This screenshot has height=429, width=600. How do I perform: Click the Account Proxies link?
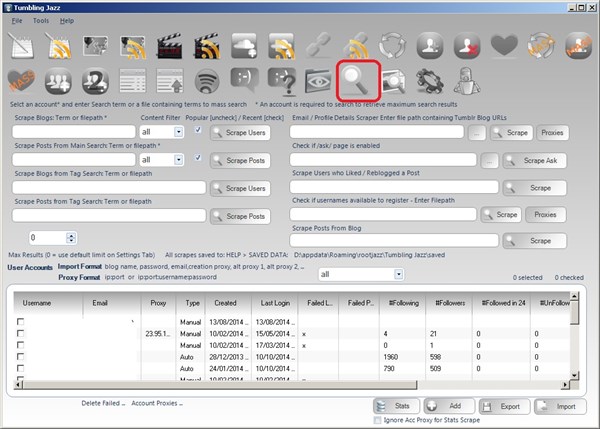(157, 403)
